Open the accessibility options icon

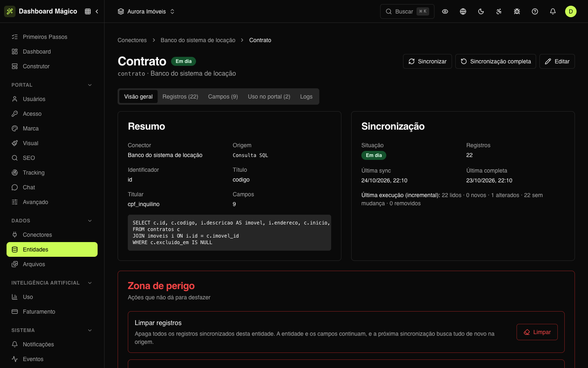499,11
